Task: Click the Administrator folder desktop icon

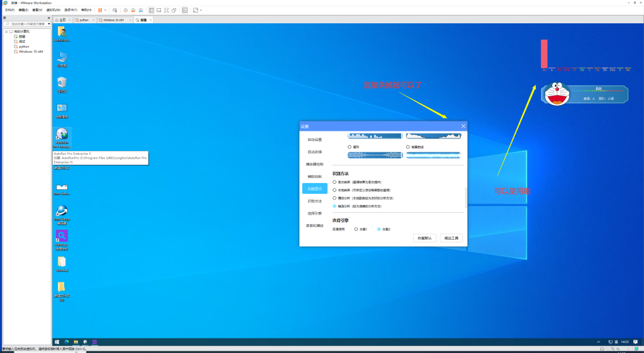Action: (x=62, y=34)
